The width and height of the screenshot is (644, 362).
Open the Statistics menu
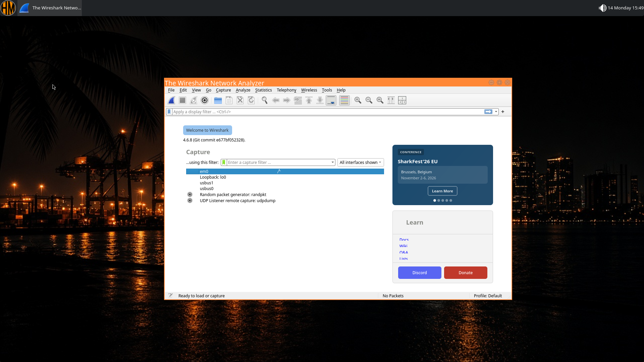pos(263,90)
